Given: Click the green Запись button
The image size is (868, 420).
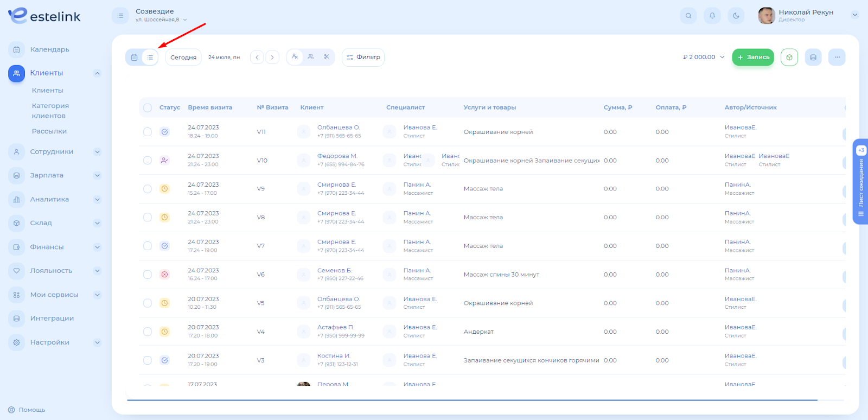Looking at the screenshot, I should click(x=753, y=58).
